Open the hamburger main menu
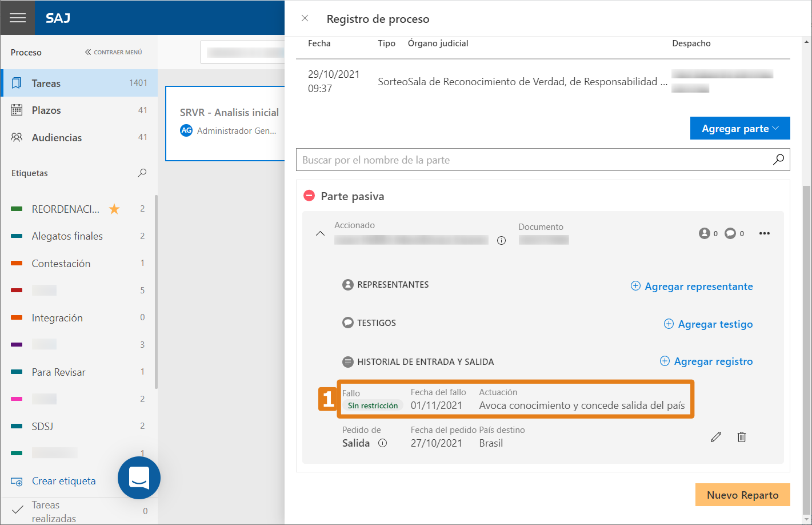This screenshot has width=812, height=525. 18,18
